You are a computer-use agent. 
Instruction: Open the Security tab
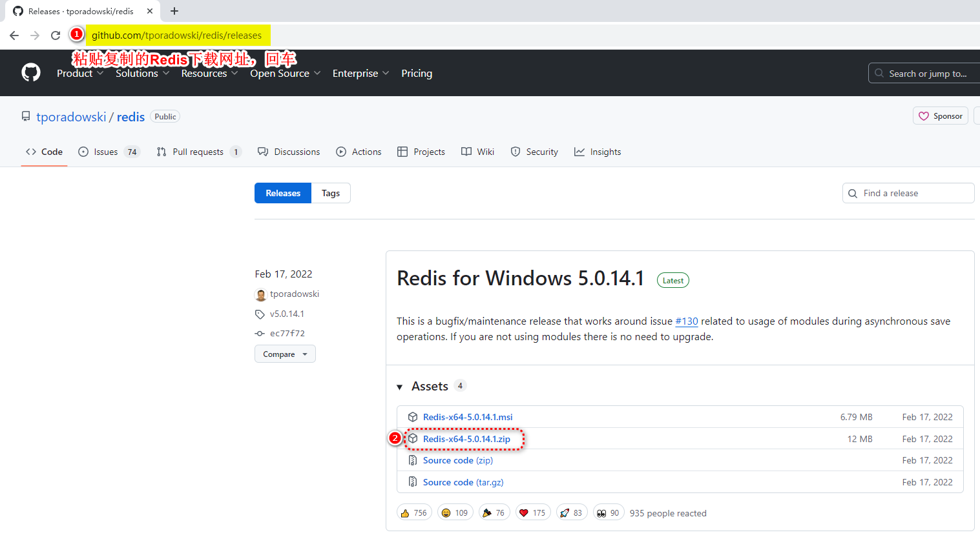534,152
